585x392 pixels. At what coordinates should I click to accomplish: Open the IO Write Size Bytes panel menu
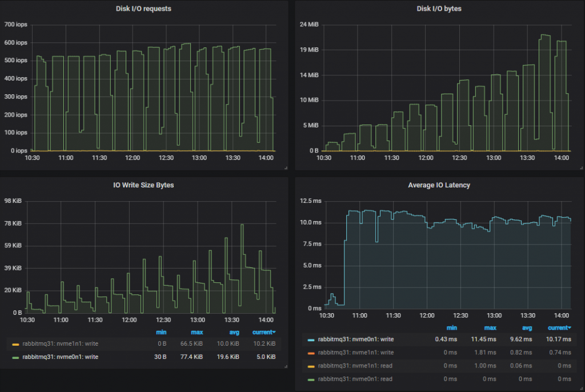tap(143, 185)
